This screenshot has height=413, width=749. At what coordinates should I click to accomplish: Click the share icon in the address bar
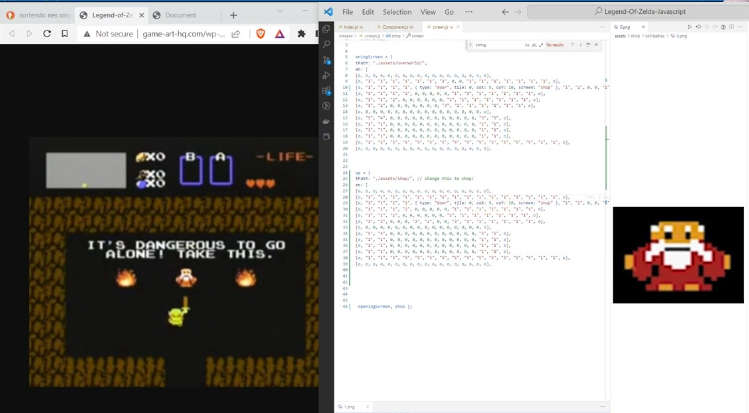click(236, 34)
